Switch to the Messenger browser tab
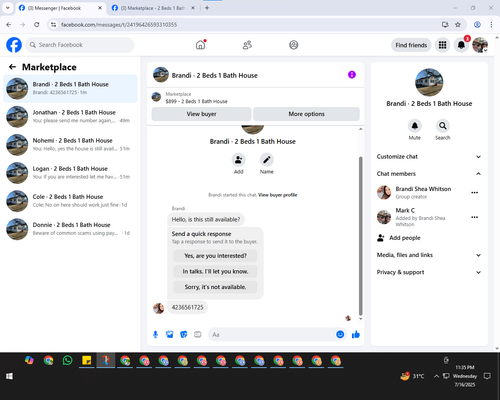This screenshot has height=400, width=500. [x=61, y=8]
